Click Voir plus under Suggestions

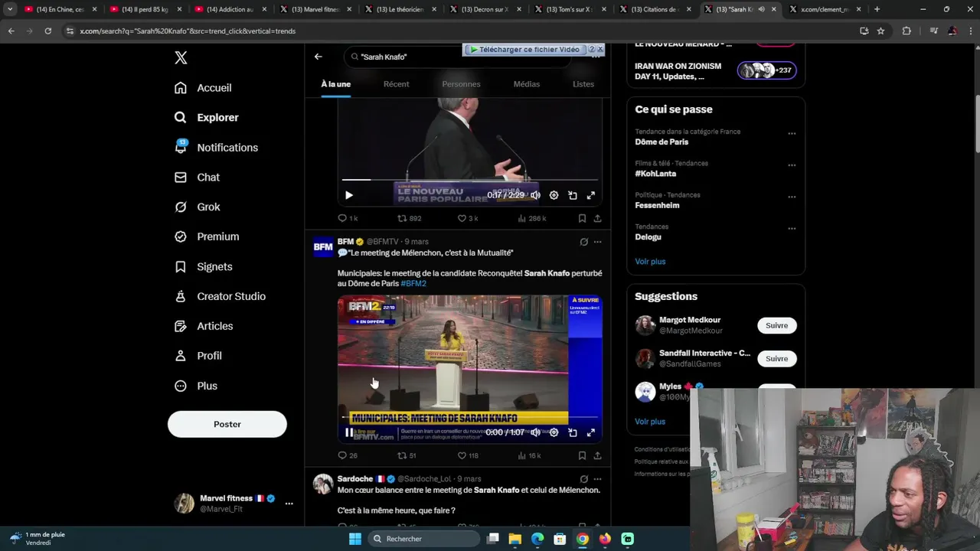(650, 422)
